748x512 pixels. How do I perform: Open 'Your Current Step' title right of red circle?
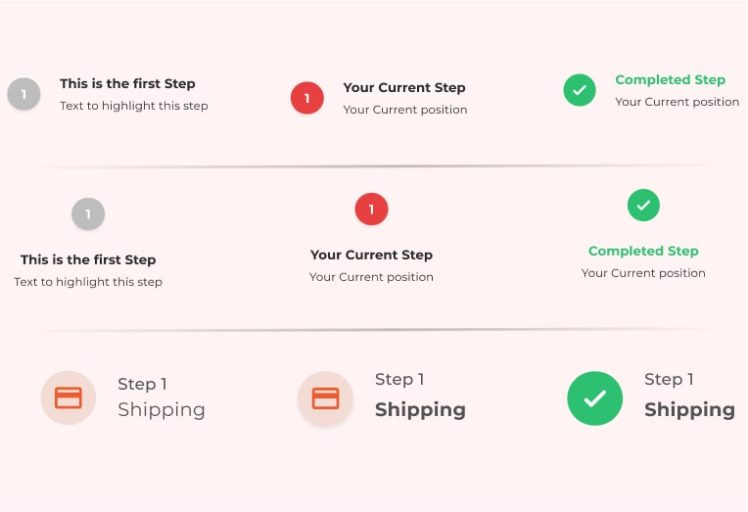(404, 88)
